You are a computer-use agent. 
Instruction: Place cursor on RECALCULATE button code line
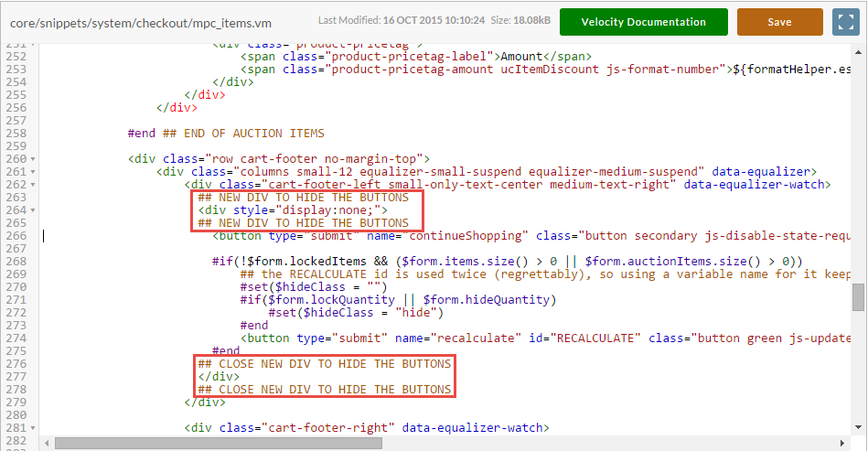pyautogui.click(x=545, y=338)
